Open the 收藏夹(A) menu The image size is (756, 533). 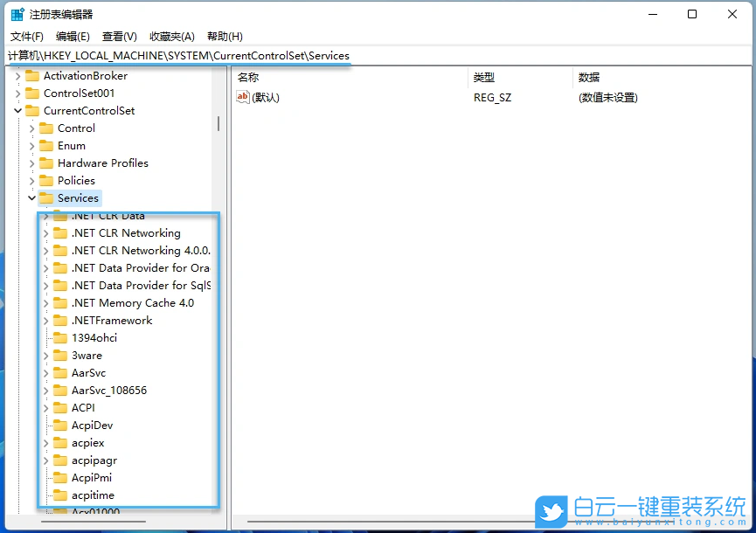click(x=170, y=36)
